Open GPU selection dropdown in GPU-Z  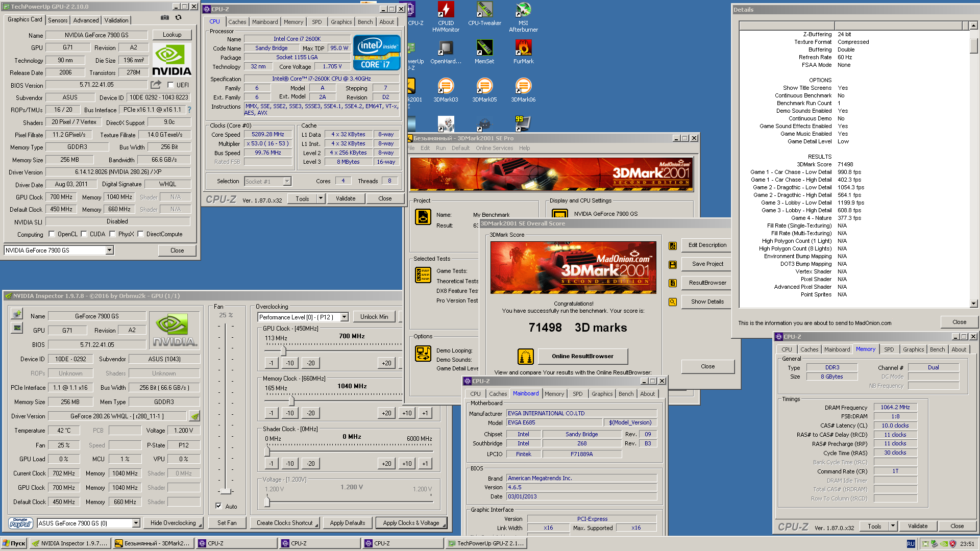click(109, 250)
